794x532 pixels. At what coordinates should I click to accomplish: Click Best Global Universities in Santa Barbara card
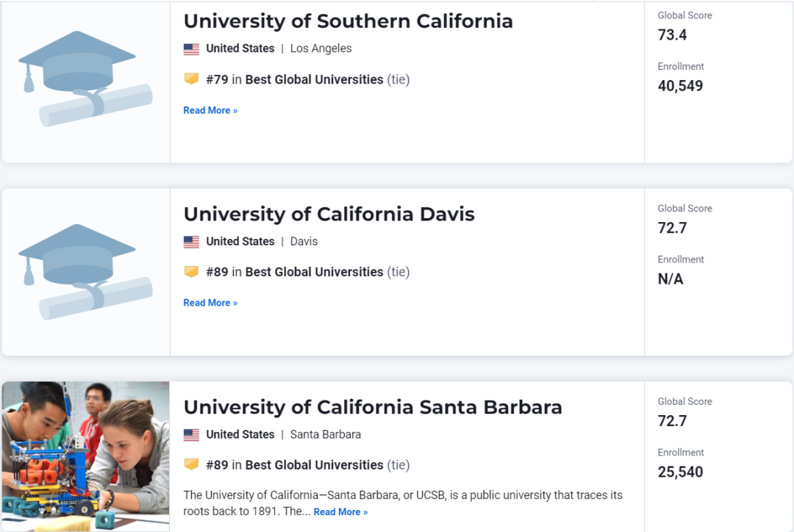pyautogui.click(x=315, y=464)
